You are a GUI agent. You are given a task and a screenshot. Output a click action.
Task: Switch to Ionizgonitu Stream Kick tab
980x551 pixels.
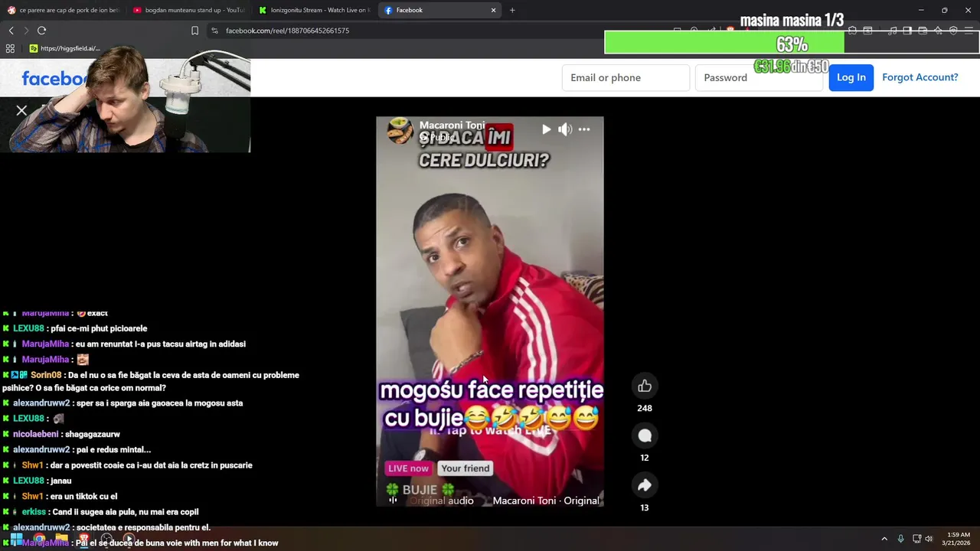click(314, 10)
